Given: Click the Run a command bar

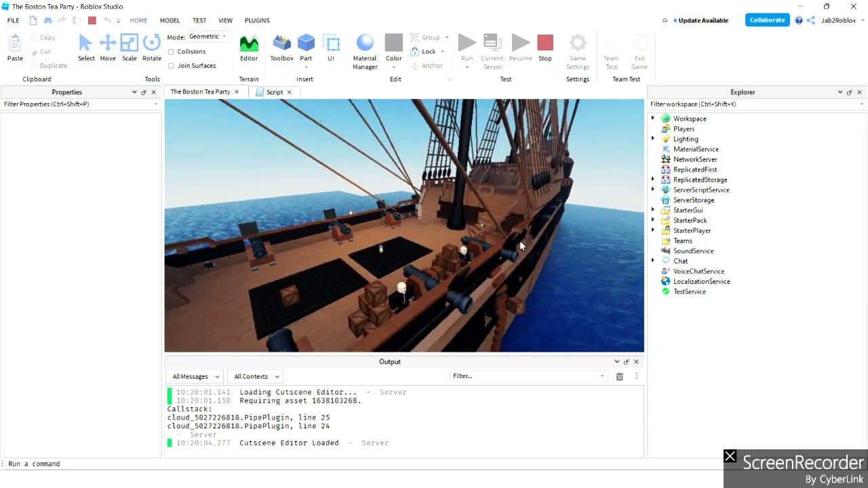Looking at the screenshot, I should 434,464.
